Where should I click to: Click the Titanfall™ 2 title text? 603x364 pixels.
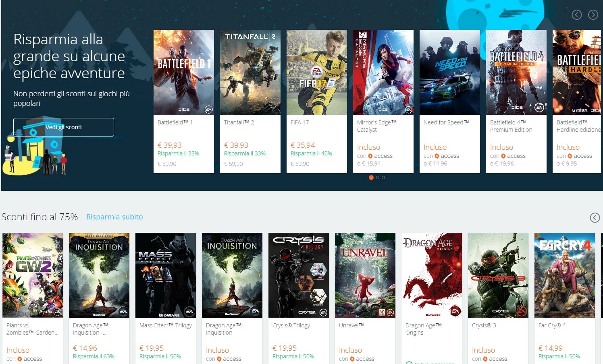(x=239, y=122)
